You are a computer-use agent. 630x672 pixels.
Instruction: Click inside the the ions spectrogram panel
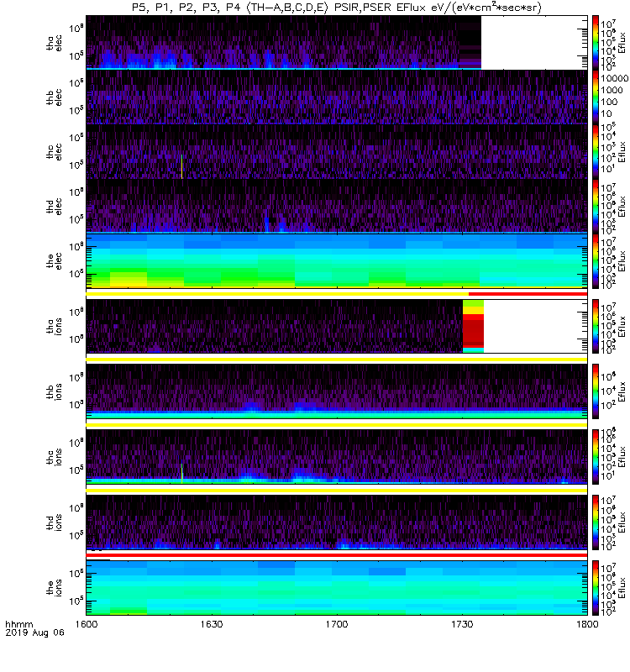[337, 587]
